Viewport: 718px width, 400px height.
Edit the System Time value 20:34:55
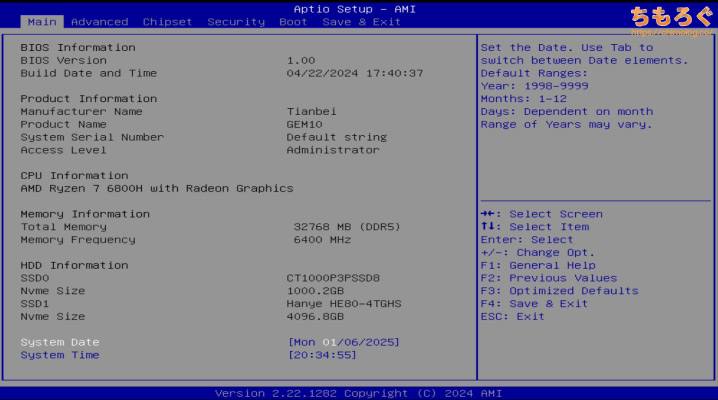[x=322, y=355]
